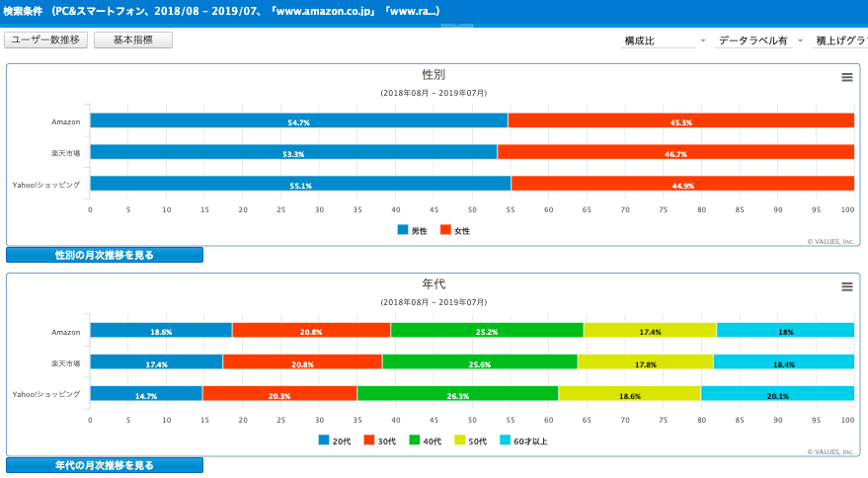Click 楽天市場 20代 17.4% segment
This screenshot has width=868, height=478.
[x=157, y=362]
